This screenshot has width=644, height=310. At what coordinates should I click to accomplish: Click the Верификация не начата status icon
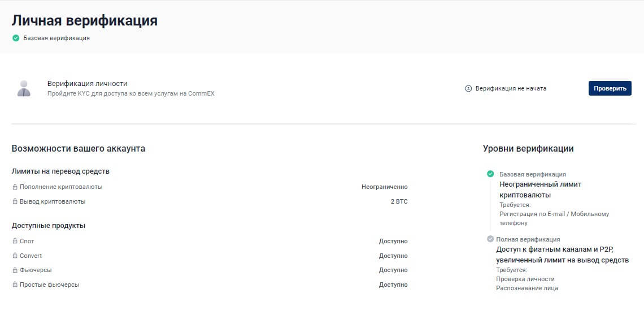click(x=468, y=88)
